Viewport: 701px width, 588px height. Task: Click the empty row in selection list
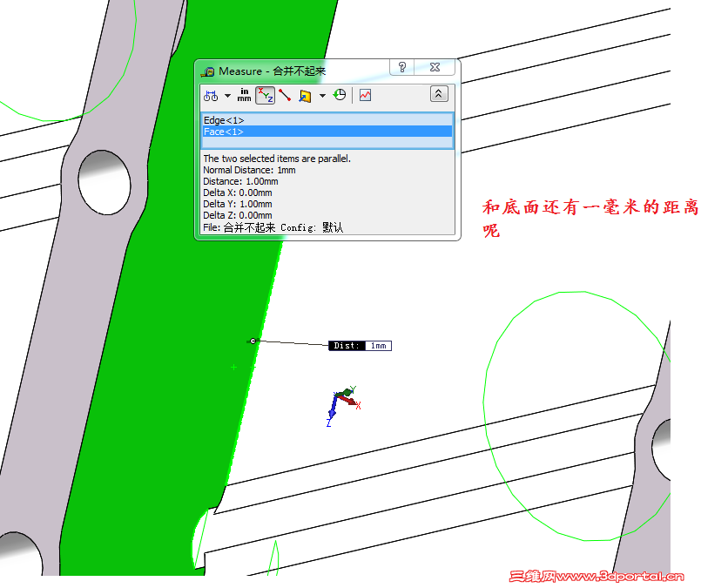[327, 142]
